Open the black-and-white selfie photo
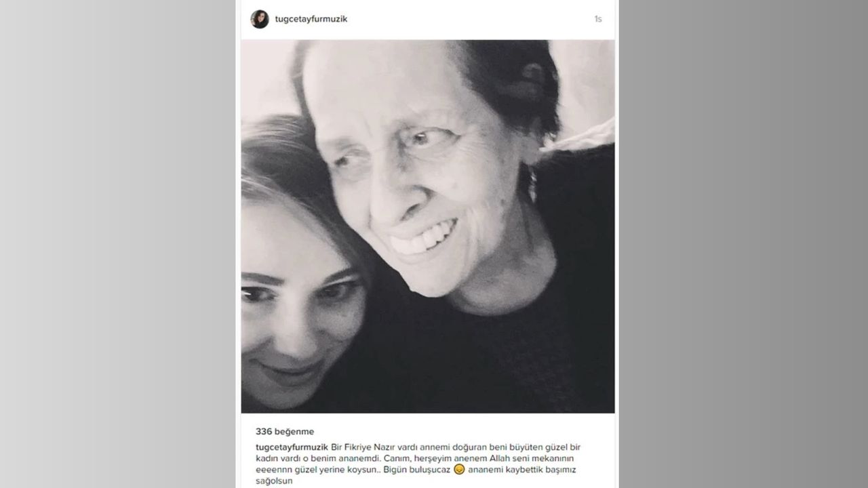This screenshot has width=868, height=488. click(x=428, y=226)
